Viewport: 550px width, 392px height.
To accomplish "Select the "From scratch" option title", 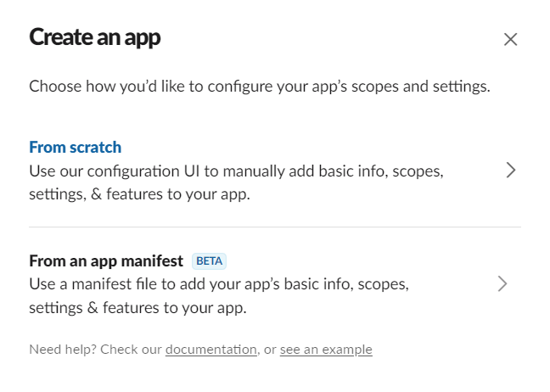I will (x=75, y=147).
